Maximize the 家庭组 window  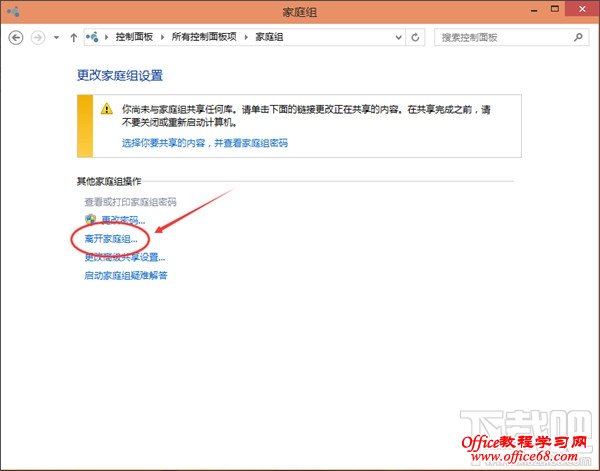[x=555, y=9]
